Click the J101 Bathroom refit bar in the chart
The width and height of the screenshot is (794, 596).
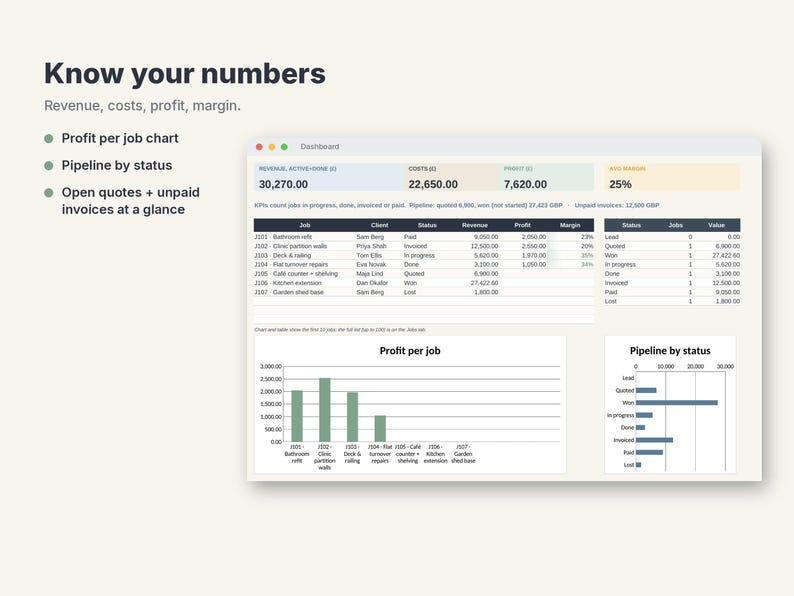pos(297,416)
